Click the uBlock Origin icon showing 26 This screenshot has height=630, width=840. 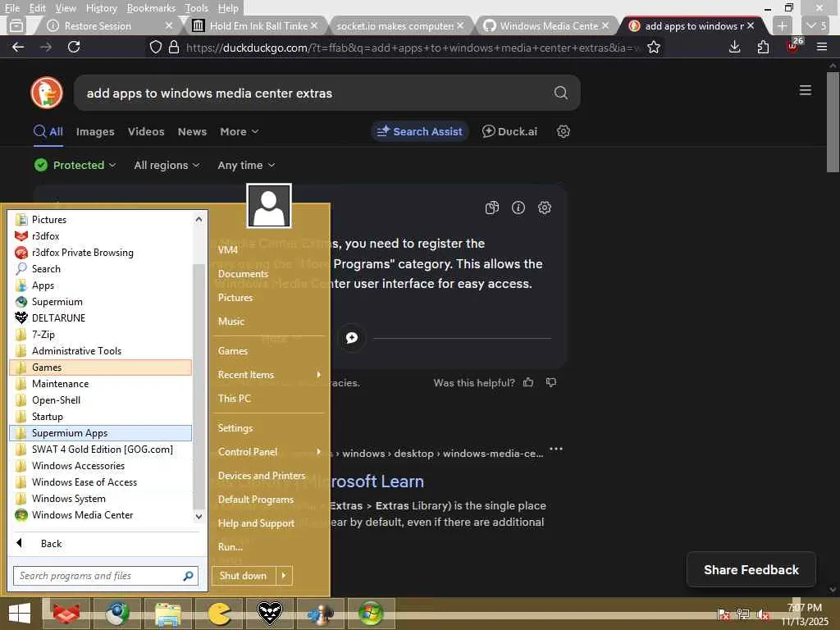793,46
